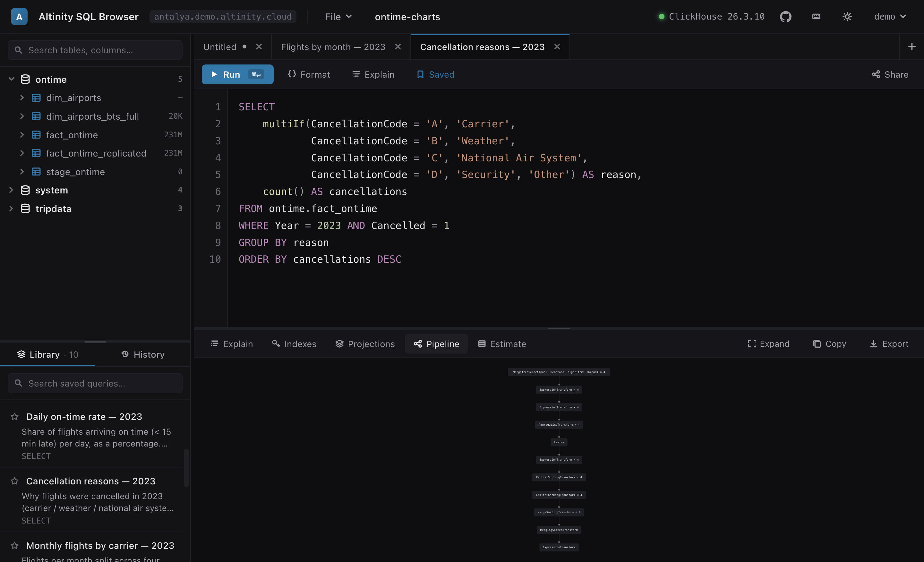Expand the fact_ontime_replicated table chevron
Image resolution: width=924 pixels, height=562 pixels.
click(x=22, y=153)
